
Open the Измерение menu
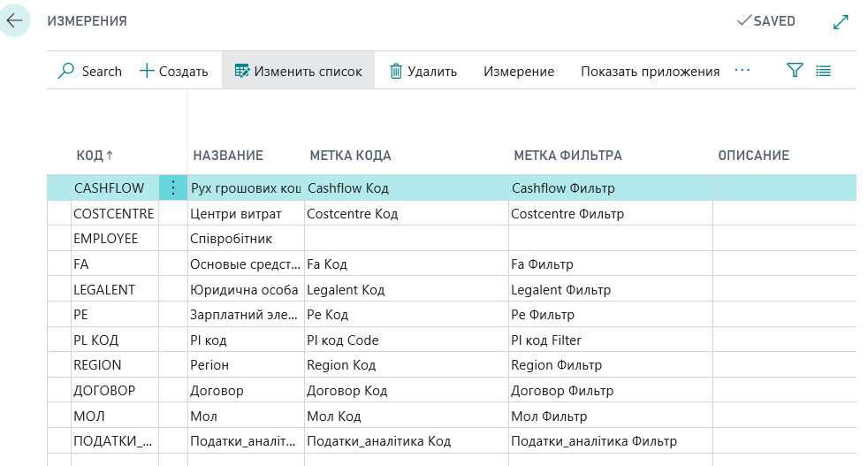(x=519, y=72)
